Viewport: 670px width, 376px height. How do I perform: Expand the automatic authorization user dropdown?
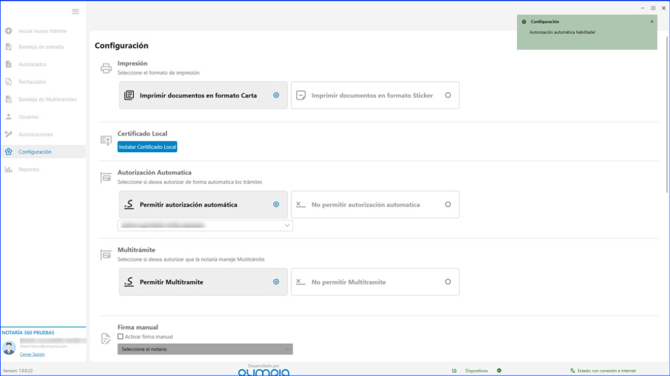click(205, 225)
